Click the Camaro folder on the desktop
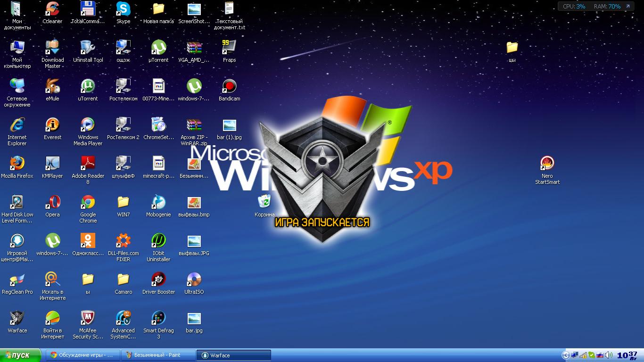The height and width of the screenshot is (362, 644). [x=123, y=283]
